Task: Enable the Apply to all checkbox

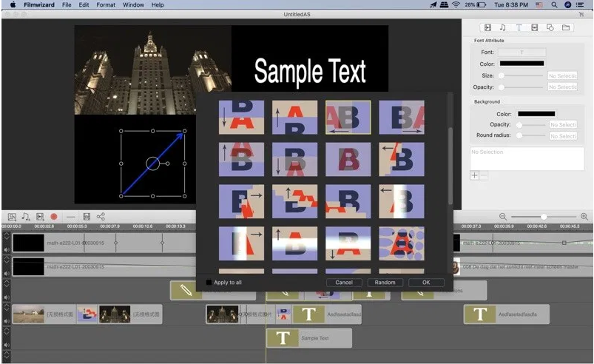Action: (209, 283)
